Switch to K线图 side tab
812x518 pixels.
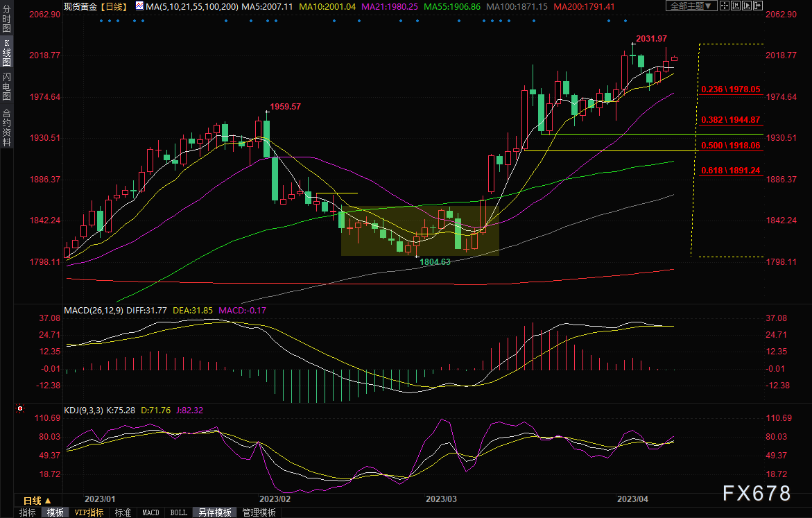[7, 52]
